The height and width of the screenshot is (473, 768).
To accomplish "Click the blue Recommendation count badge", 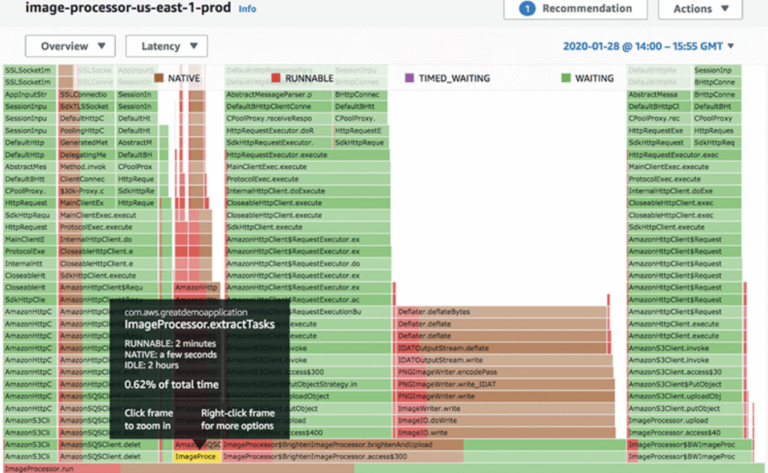I will point(527,8).
